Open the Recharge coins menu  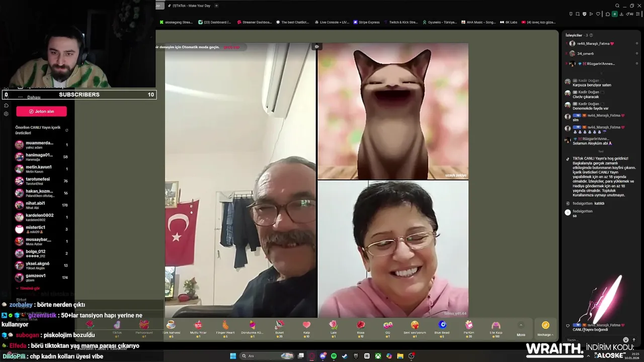(545, 328)
